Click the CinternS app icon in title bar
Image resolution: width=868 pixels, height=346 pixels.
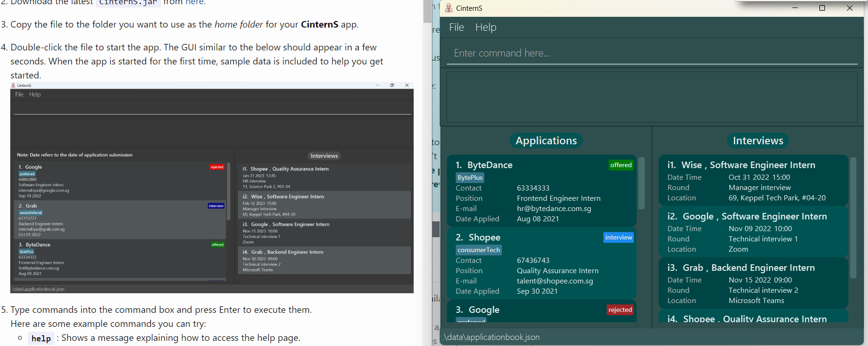pos(449,8)
